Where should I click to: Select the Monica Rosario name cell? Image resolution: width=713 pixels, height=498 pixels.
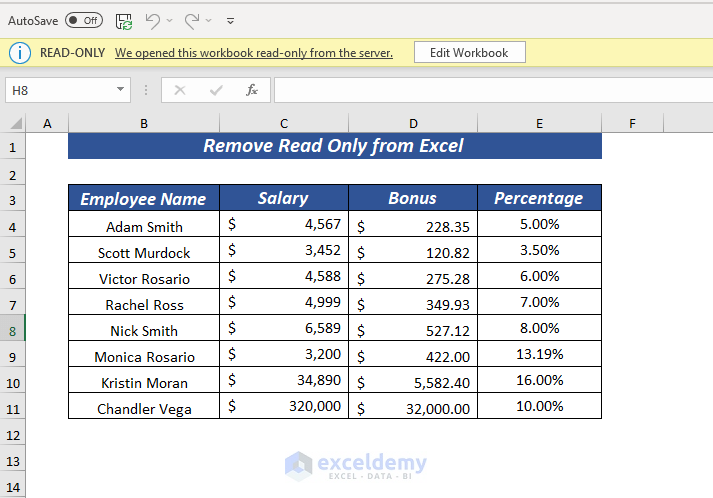(144, 356)
